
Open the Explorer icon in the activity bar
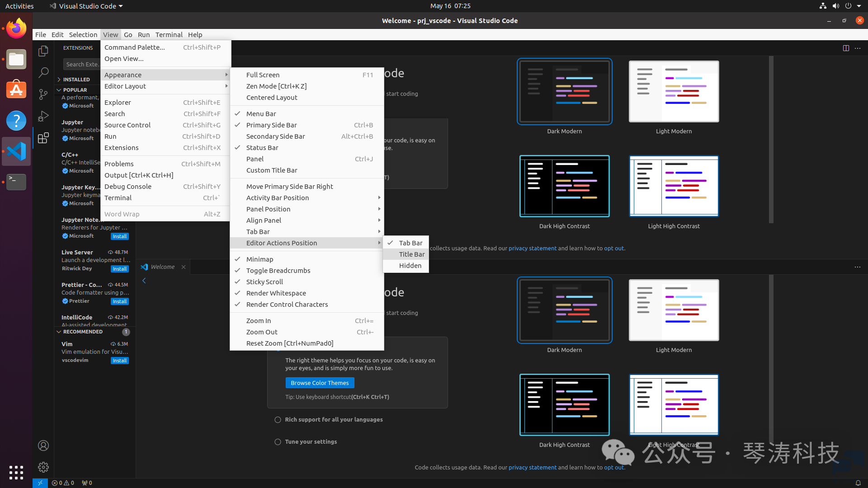pyautogui.click(x=43, y=51)
